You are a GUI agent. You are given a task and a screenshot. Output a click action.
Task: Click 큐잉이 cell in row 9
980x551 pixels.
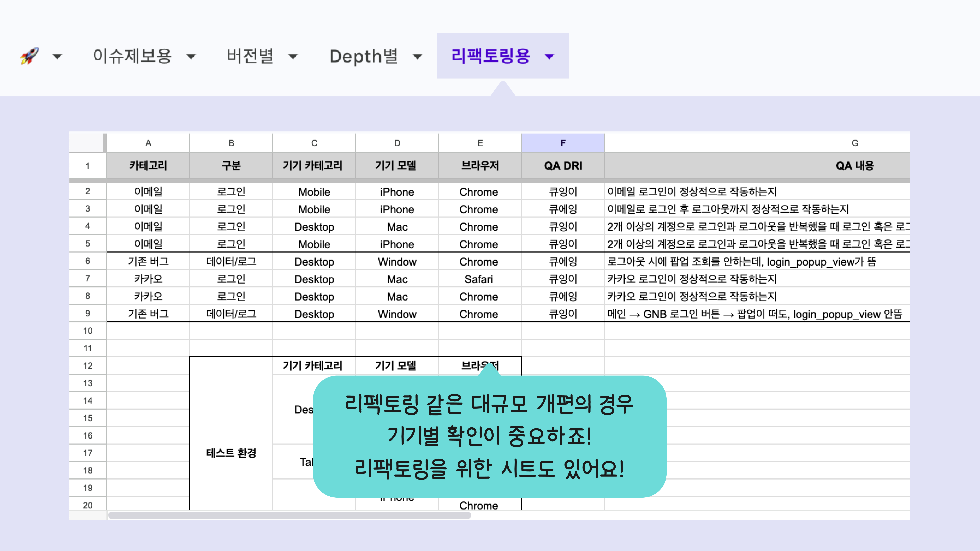563,314
